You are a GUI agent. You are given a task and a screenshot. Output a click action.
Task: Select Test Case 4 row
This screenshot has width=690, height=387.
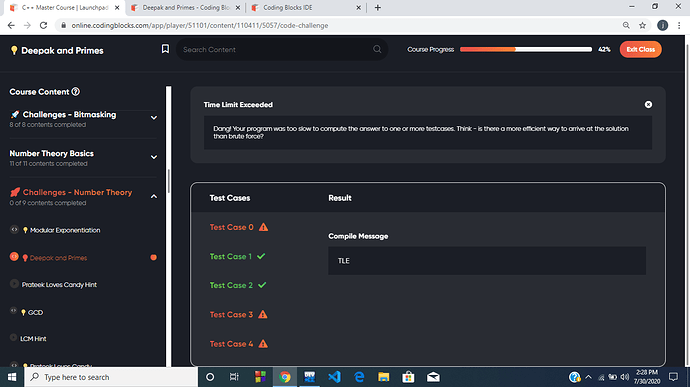(239, 344)
